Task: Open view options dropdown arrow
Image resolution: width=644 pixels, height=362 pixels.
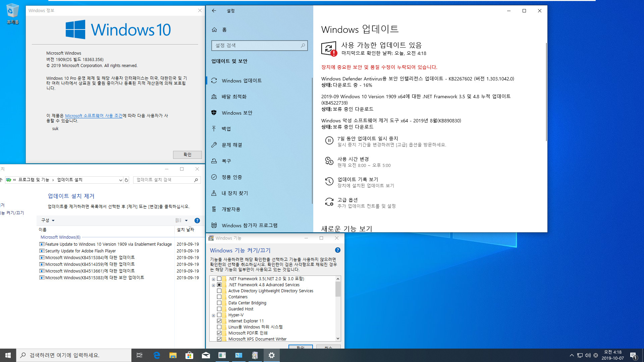Action: pyautogui.click(x=186, y=220)
